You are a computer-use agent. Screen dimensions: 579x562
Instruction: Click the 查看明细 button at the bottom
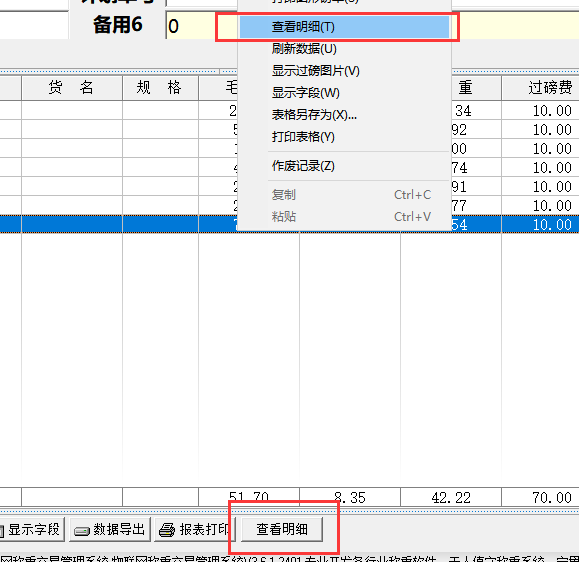282,530
